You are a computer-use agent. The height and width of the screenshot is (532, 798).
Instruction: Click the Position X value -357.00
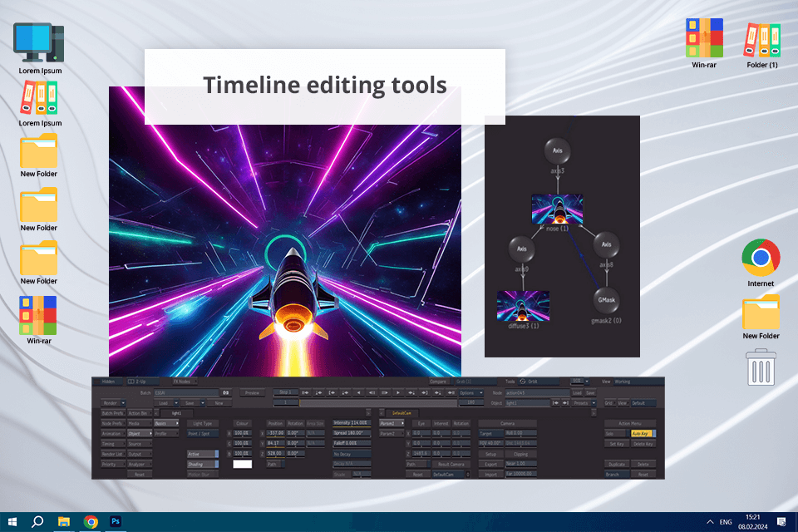275,434
